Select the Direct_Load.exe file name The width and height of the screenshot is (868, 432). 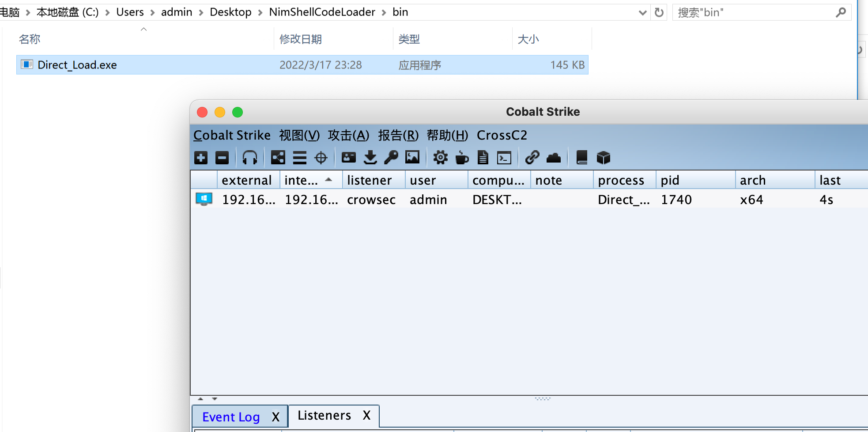[77, 65]
